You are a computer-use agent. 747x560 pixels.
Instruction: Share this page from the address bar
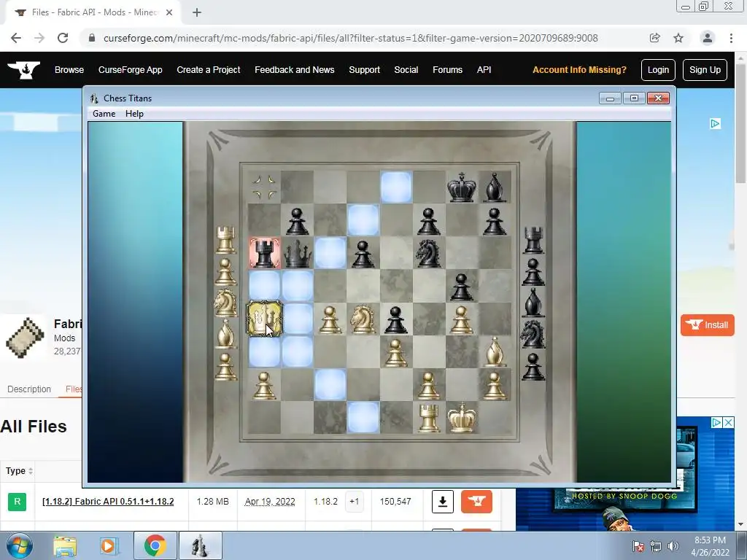click(x=654, y=38)
